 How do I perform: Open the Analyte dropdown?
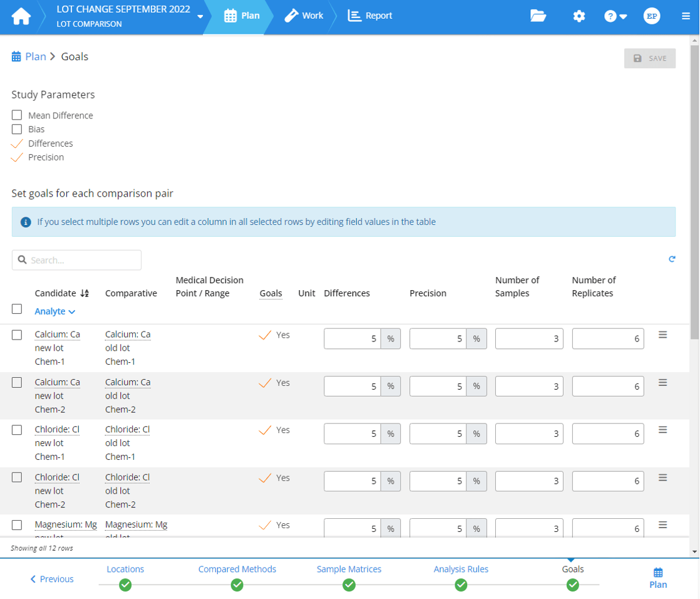53,311
